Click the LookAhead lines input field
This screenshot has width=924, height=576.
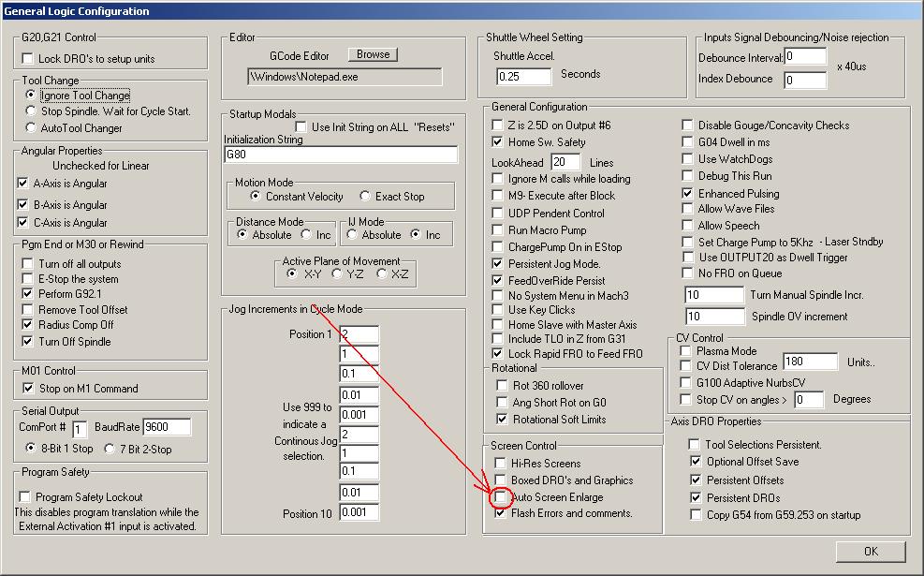[565, 162]
